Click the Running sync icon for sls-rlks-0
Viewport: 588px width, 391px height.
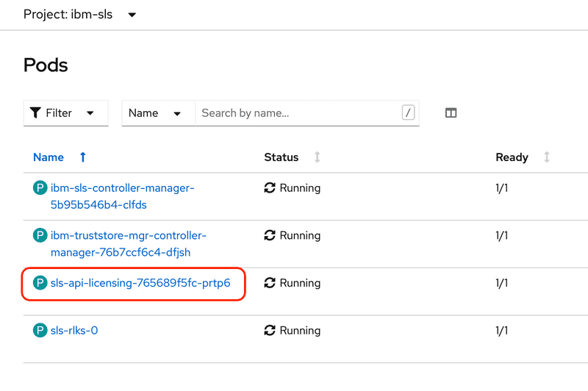270,330
